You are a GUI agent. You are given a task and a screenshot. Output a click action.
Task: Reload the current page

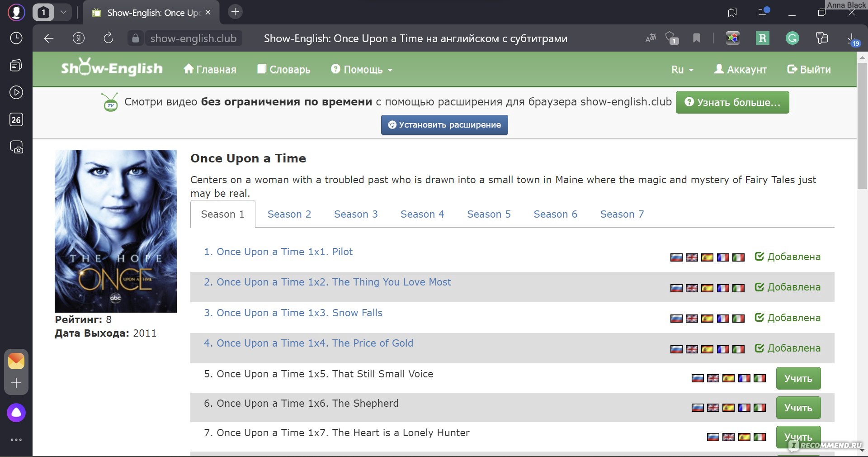coord(108,38)
